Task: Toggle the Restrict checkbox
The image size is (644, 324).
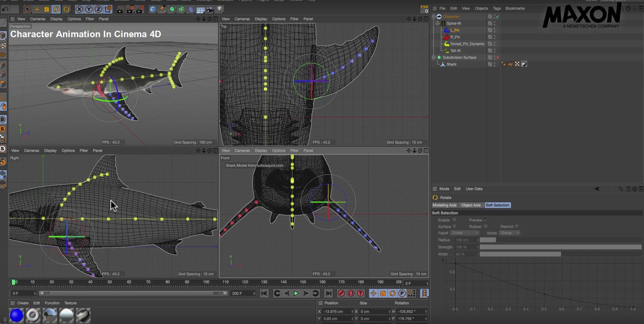Action: tap(517, 226)
